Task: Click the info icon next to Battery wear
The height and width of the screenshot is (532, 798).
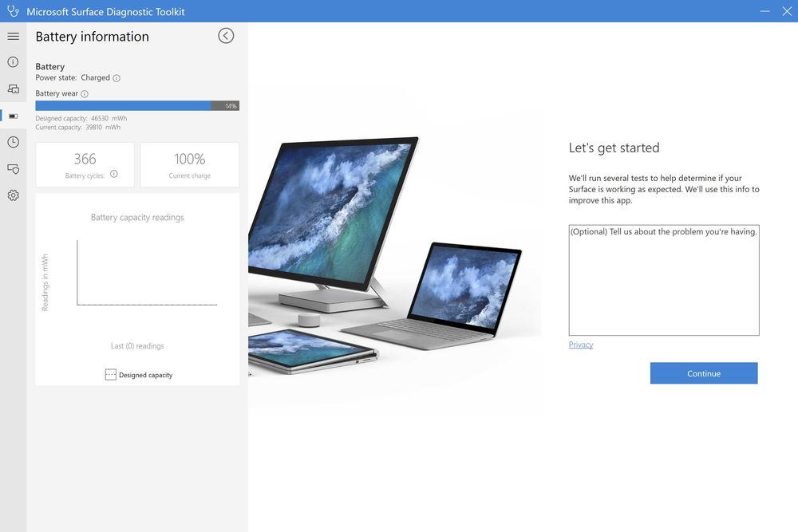Action: click(85, 94)
